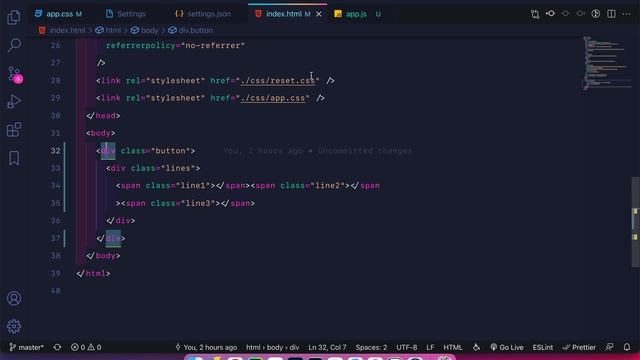Change language mode HTML

[453, 347]
